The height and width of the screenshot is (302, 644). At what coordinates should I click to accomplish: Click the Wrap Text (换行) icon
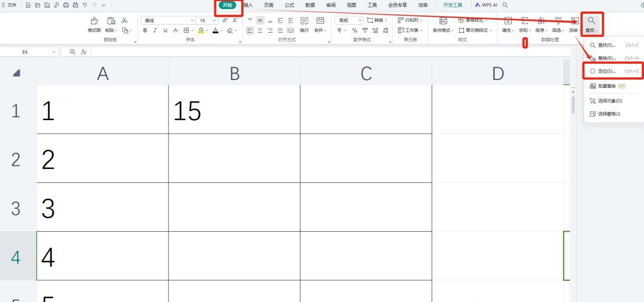point(304,21)
